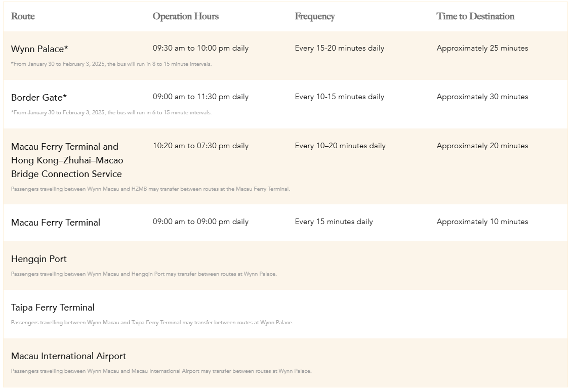This screenshot has height=392, width=572.
Task: Select the Wynn Palace route name
Action: click(39, 49)
